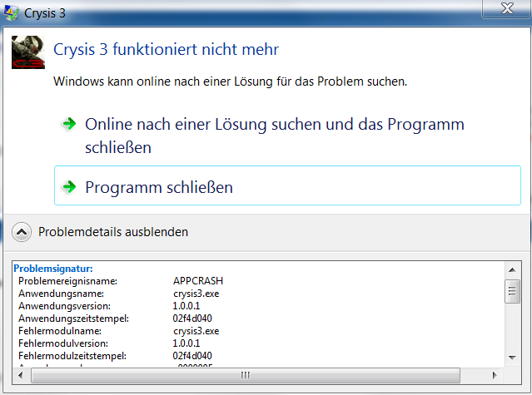532x395 pixels.
Task: Click the Anwendungsname: label
Action: 61,294
